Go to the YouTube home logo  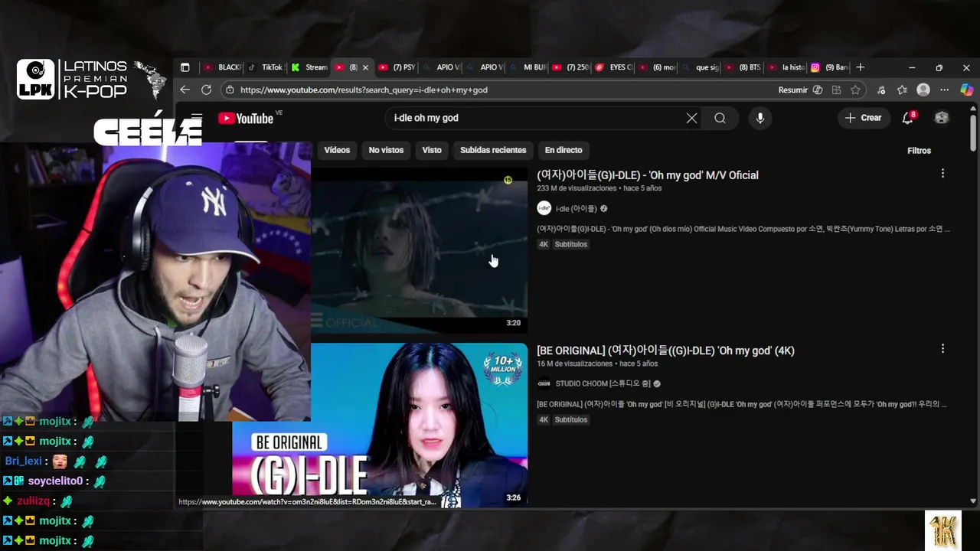coord(246,119)
